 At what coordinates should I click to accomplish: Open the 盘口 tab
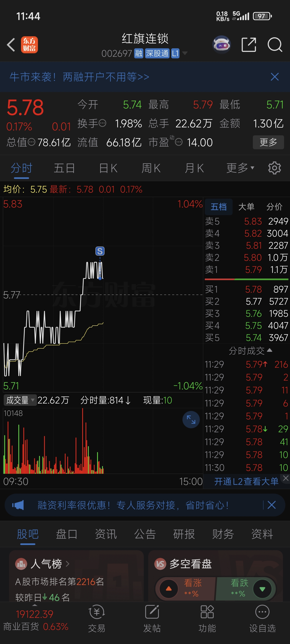66,534
